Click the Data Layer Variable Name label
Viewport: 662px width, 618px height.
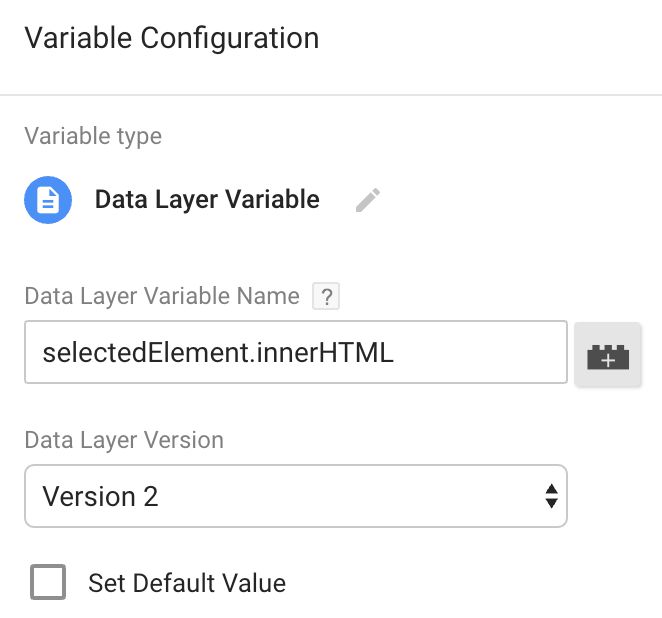[x=162, y=296]
